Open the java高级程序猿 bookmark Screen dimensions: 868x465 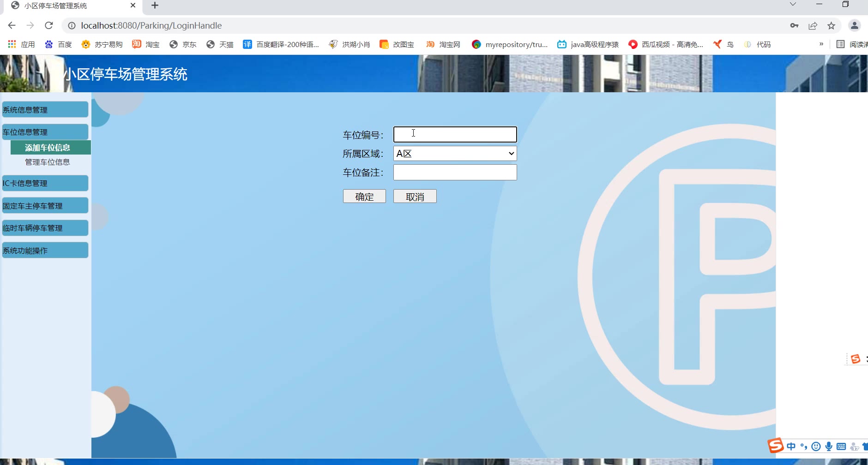[588, 44]
